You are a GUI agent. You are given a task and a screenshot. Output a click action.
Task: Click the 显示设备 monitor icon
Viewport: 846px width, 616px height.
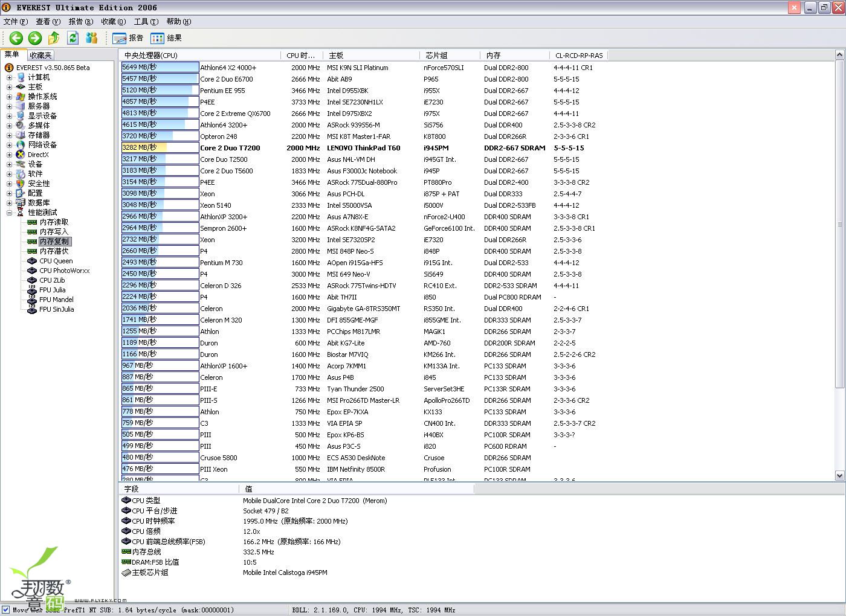21,116
